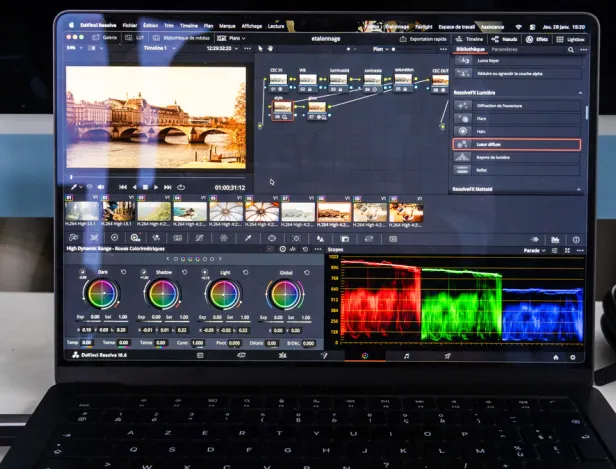
Task: Select the arrow pointer tool in node editor
Action: pos(260,48)
